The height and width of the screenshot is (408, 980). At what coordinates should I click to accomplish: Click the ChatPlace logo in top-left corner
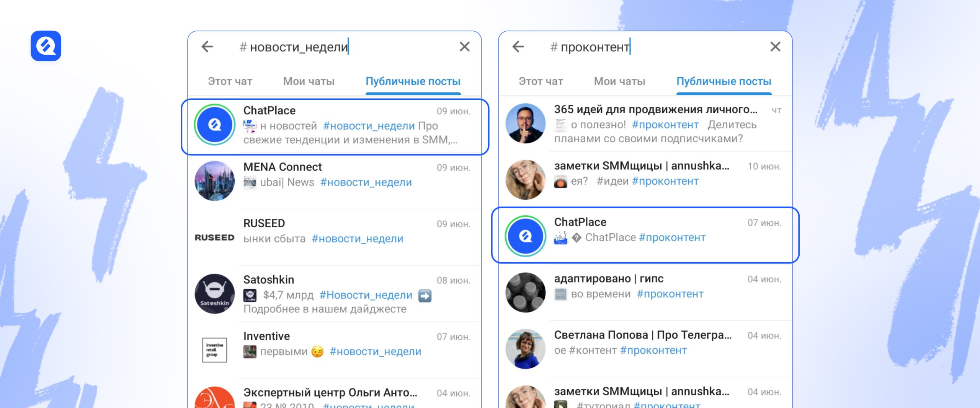click(46, 46)
